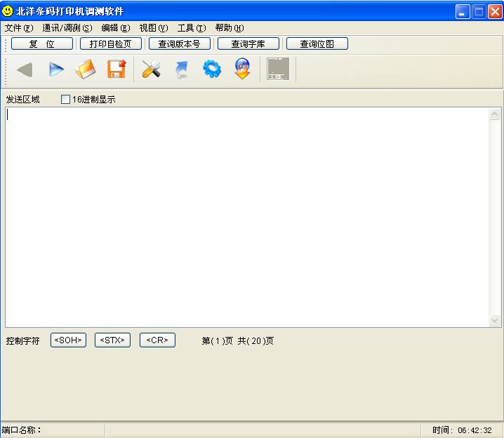Enable the 16进制显示 checkbox
The height and width of the screenshot is (438, 504).
[x=66, y=100]
